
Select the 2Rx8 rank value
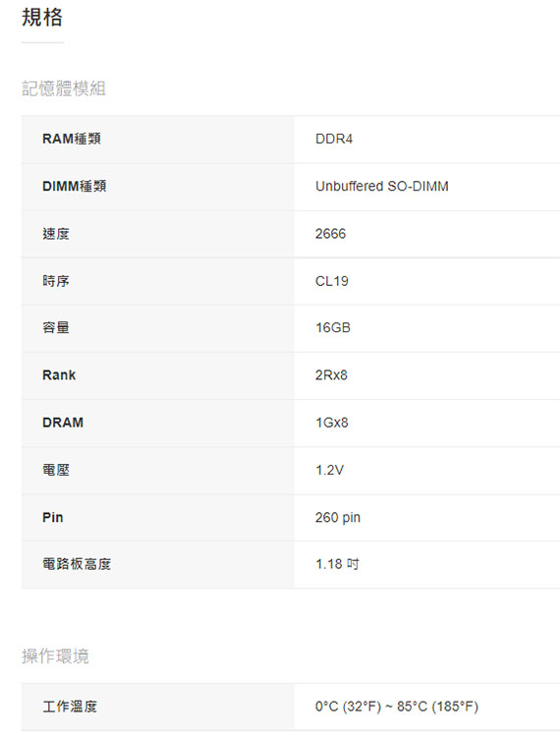[x=331, y=375]
